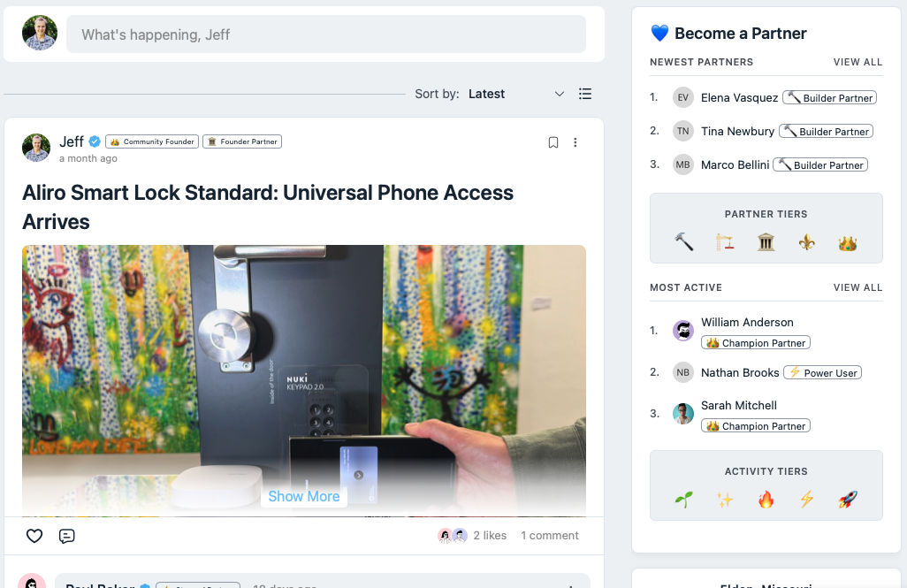Click Sarah Mitchell's Champion Partner badge
The height and width of the screenshot is (588, 907).
point(756,426)
